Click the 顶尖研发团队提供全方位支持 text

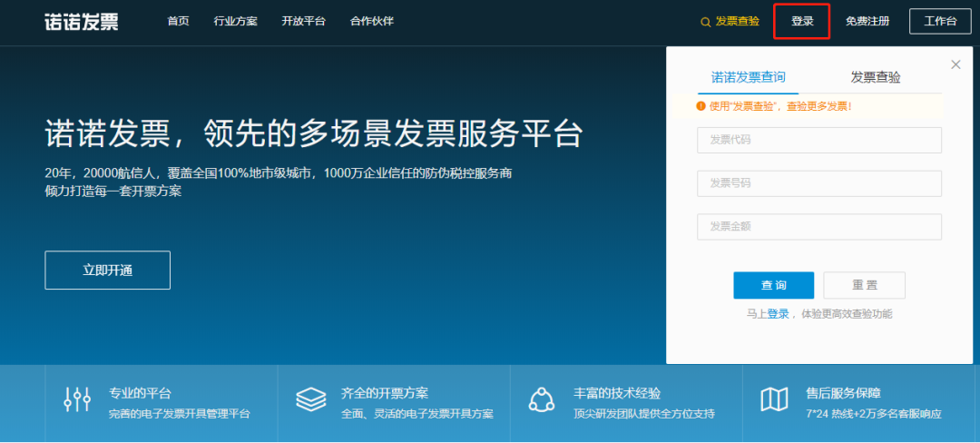644,414
